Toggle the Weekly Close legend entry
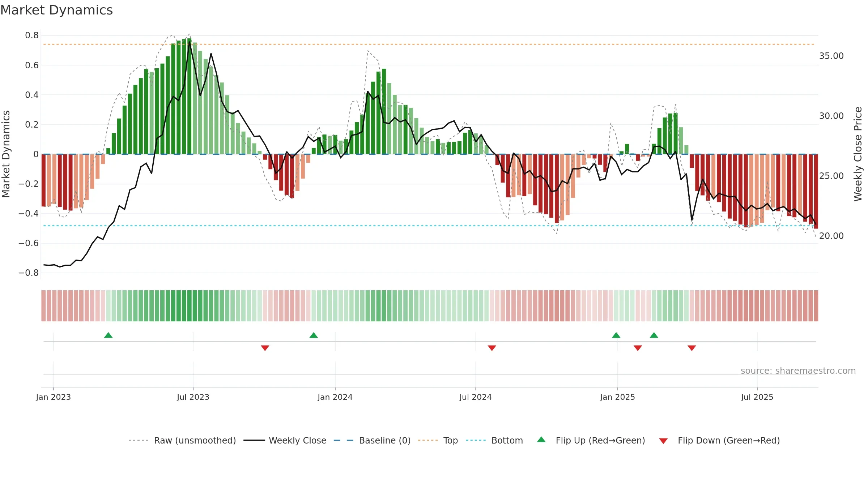This screenshot has height=488, width=868. pyautogui.click(x=285, y=440)
